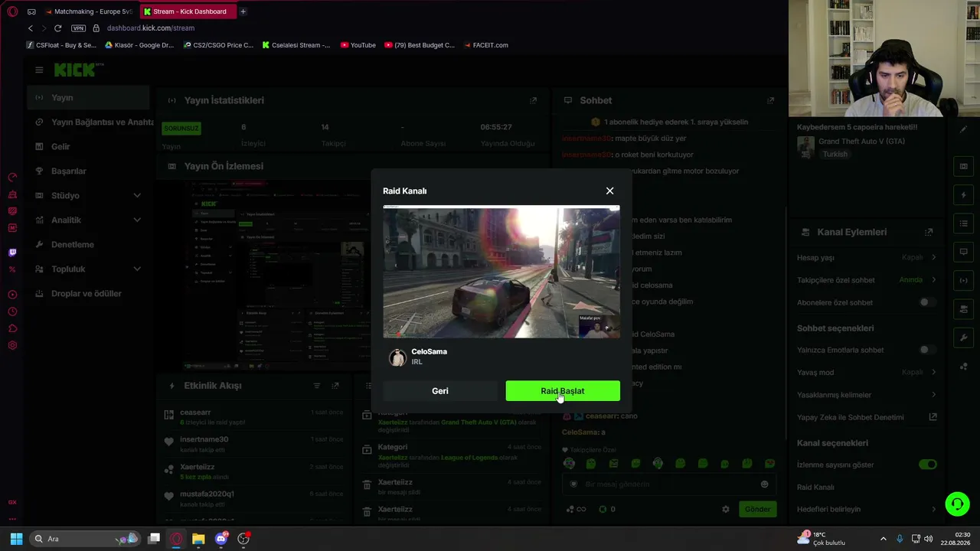Screen dimensions: 980x551
Task: Open Yavaş mod setting chevron
Action: 933,372
